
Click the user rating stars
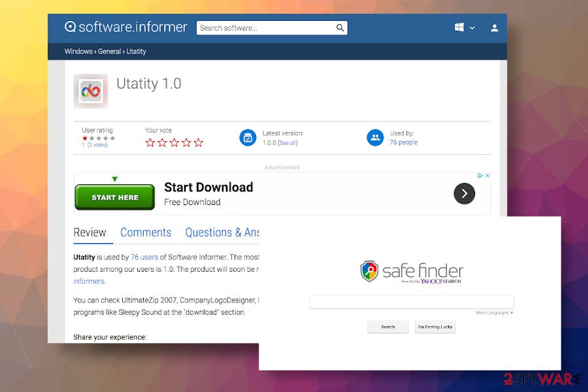click(x=99, y=139)
